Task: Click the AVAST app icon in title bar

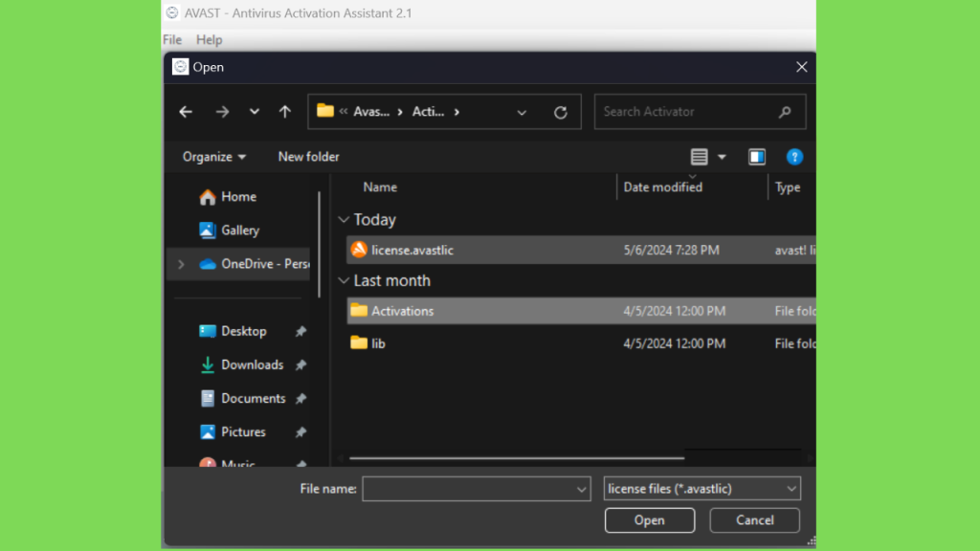Action: pos(172,12)
